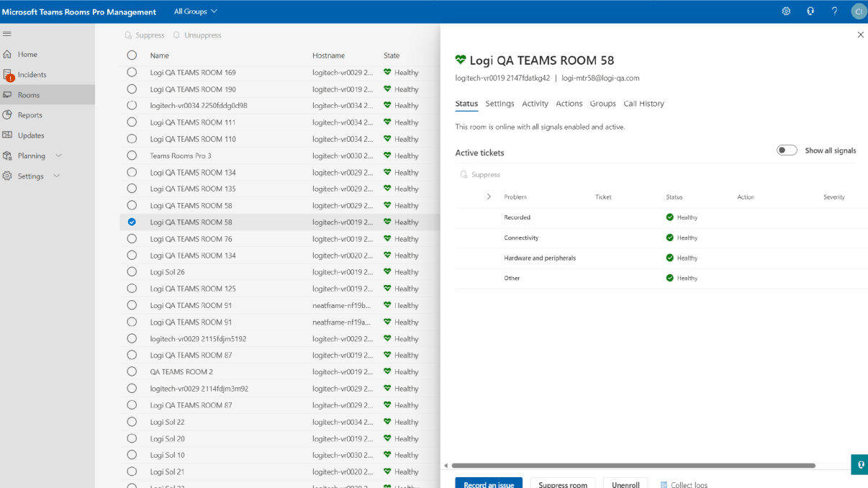Open the account avatar menu
This screenshot has width=868, height=488.
(x=859, y=12)
